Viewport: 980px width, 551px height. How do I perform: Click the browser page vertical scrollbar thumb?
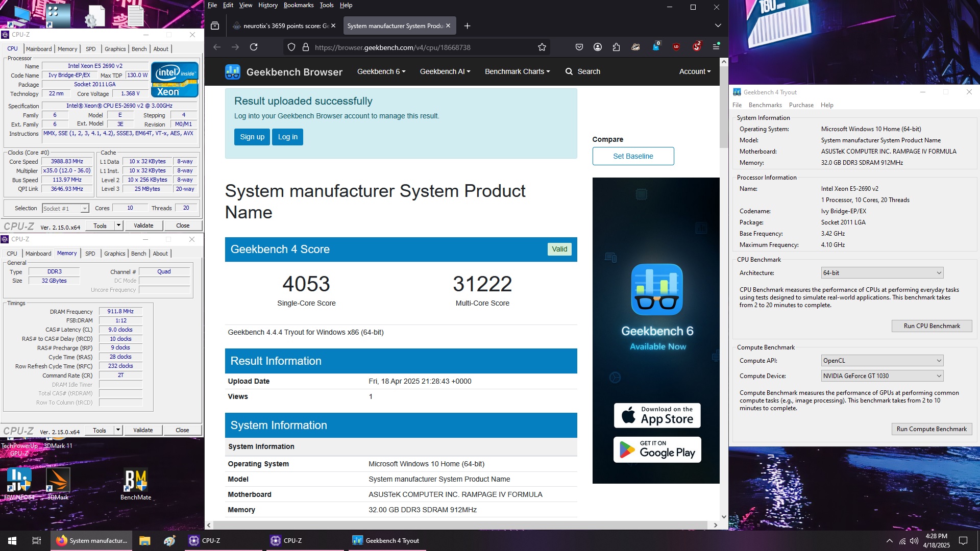pyautogui.click(x=724, y=107)
